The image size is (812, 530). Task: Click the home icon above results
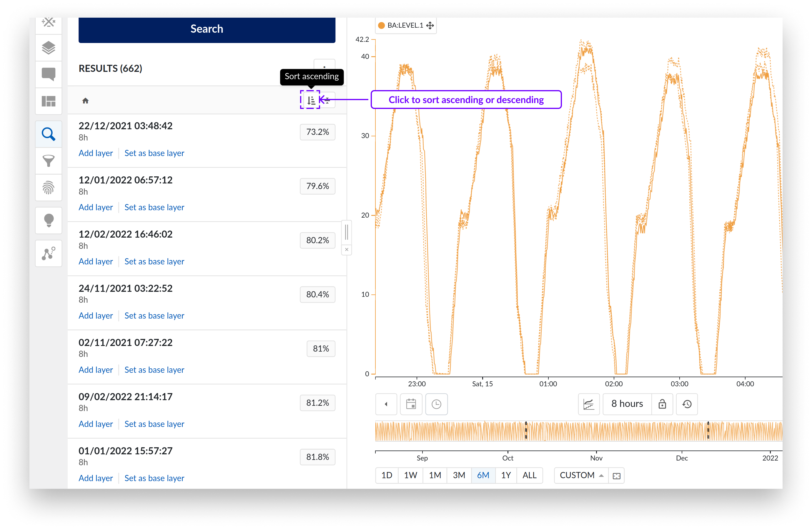tap(85, 100)
